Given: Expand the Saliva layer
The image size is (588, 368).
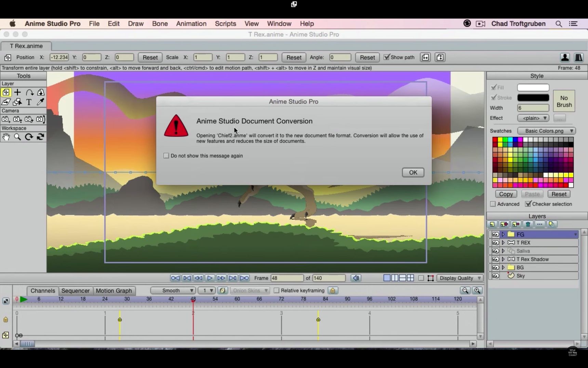Looking at the screenshot, I should click(x=503, y=251).
